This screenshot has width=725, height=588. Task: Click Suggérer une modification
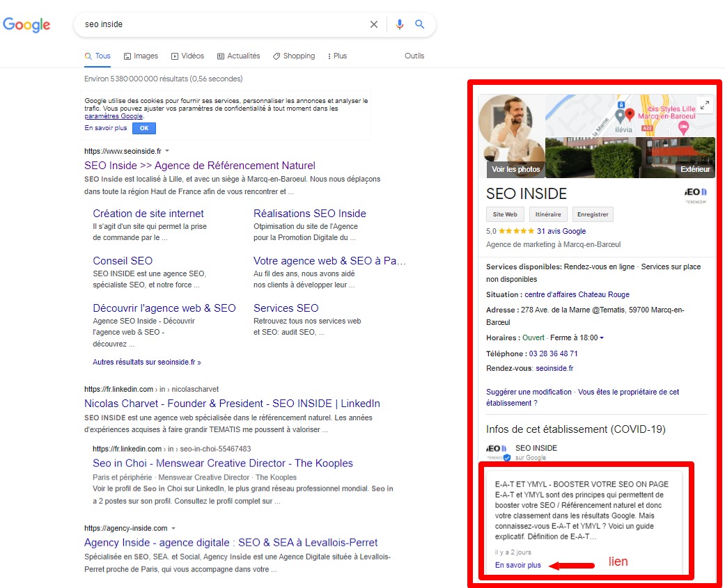[529, 392]
